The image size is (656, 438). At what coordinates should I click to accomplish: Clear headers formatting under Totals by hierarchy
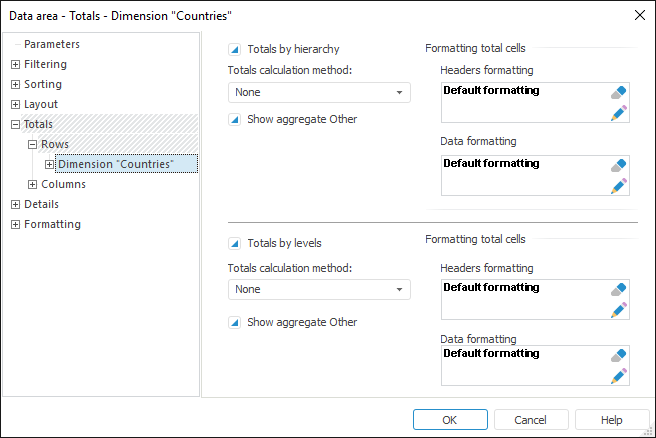pyautogui.click(x=619, y=92)
